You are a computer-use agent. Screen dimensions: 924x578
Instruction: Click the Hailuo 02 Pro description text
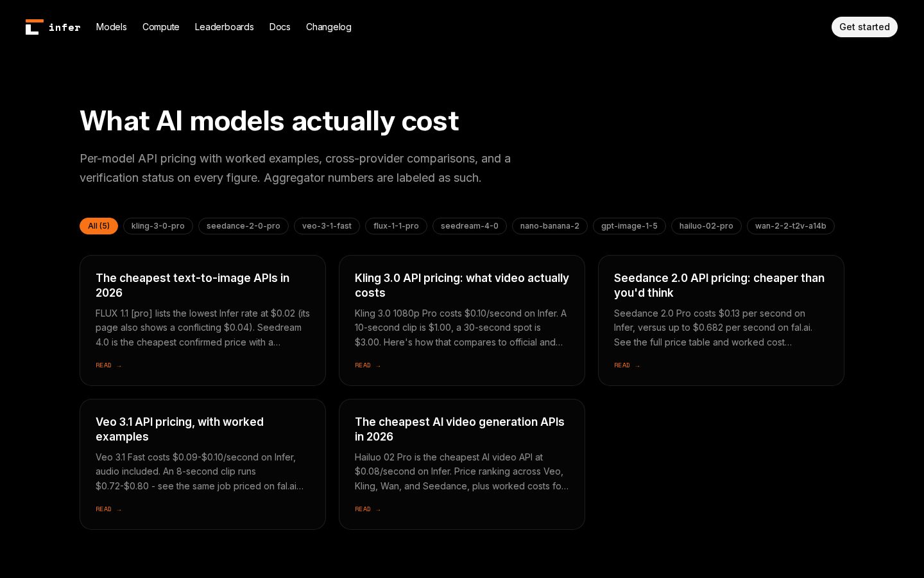[x=462, y=471]
